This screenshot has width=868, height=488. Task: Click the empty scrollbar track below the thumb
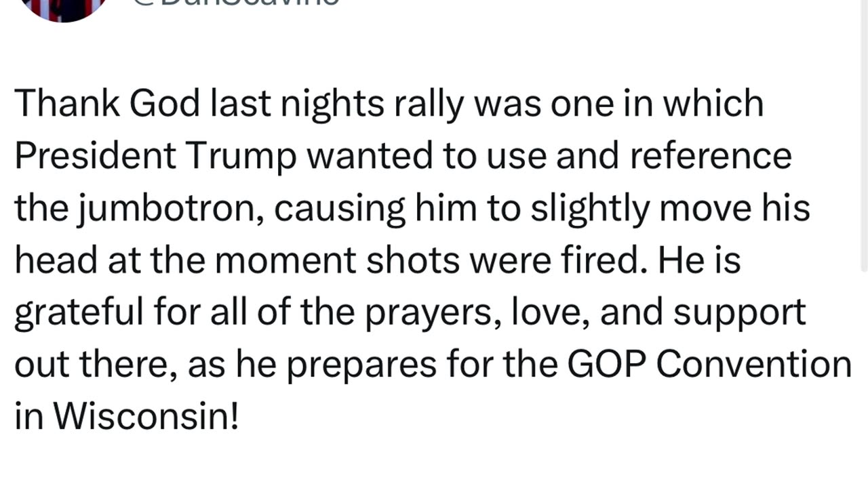pos(863,380)
